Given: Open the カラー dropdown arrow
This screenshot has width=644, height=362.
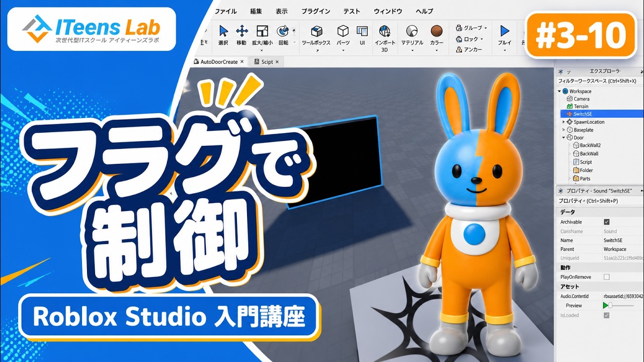Looking at the screenshot, I should click(x=437, y=50).
